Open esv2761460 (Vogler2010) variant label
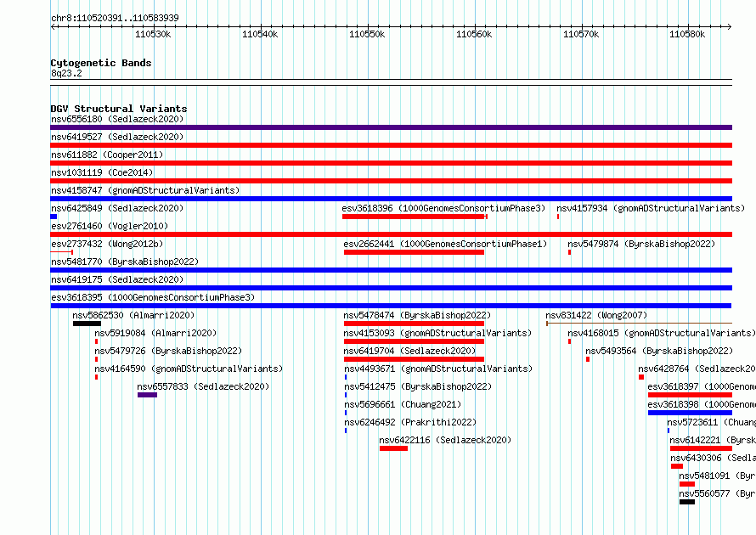The height and width of the screenshot is (535, 756). click(x=110, y=226)
